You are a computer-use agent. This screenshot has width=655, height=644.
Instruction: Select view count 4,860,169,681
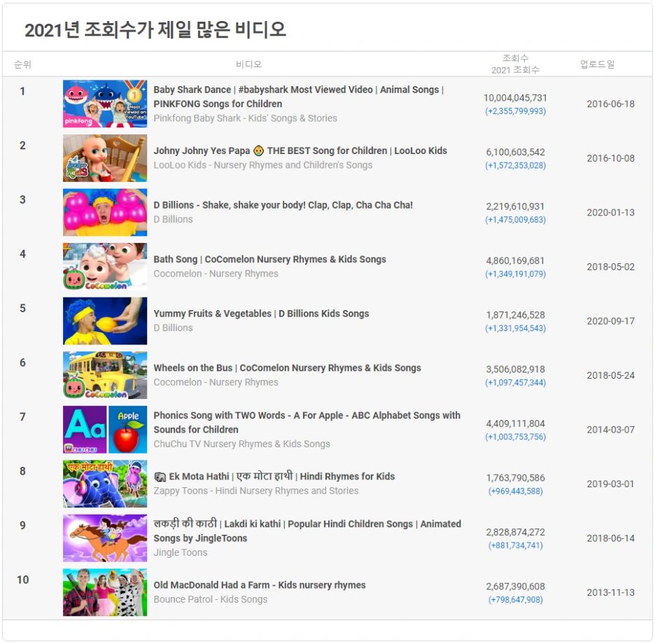click(x=515, y=261)
